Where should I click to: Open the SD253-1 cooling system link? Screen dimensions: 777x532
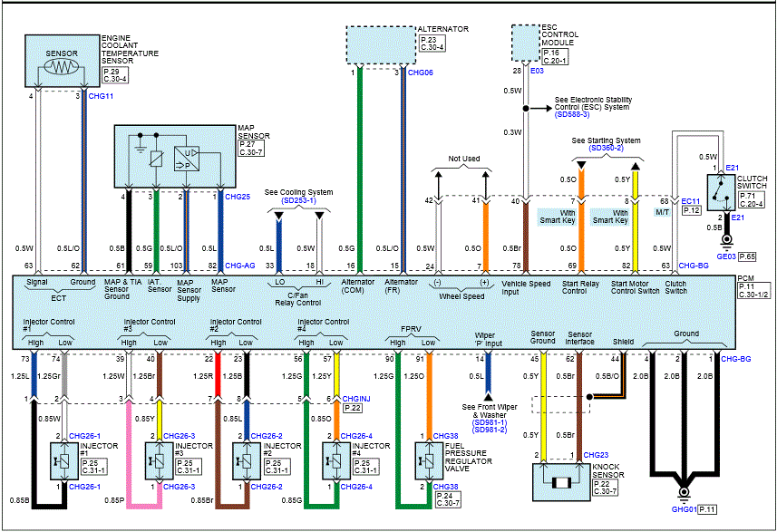click(x=290, y=200)
